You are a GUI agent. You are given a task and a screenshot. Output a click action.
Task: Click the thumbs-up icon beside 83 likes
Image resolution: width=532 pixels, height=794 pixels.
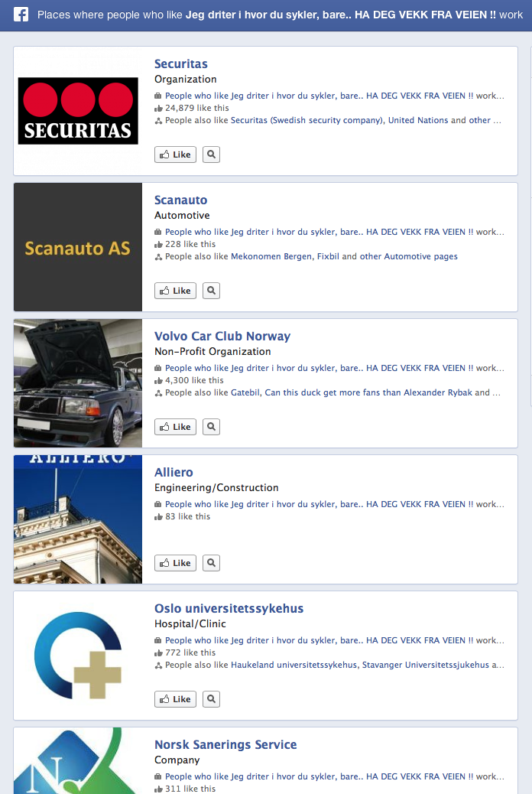point(158,517)
